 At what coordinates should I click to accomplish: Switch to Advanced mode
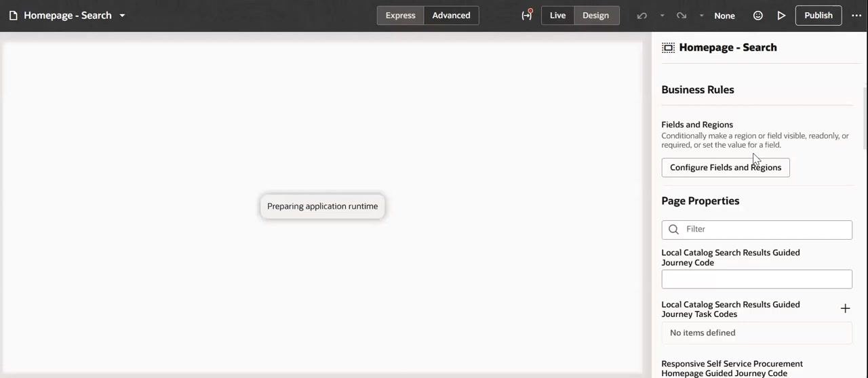451,16
